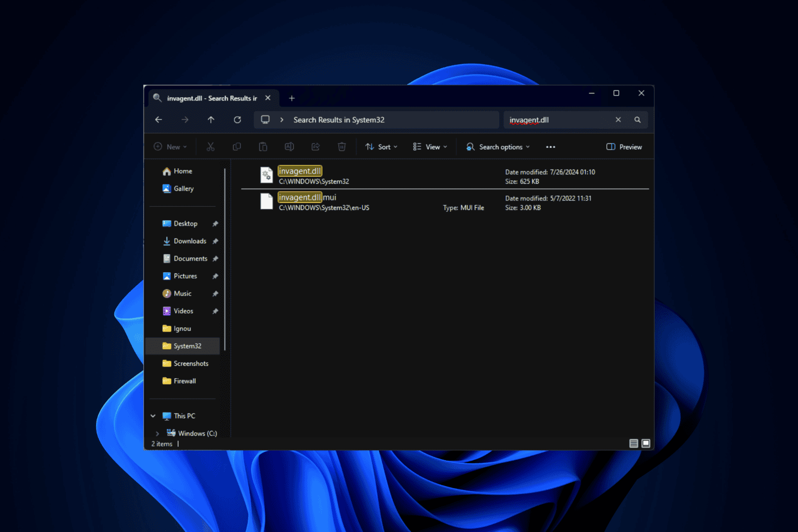Go up one folder level
The image size is (798, 532).
[x=211, y=119]
